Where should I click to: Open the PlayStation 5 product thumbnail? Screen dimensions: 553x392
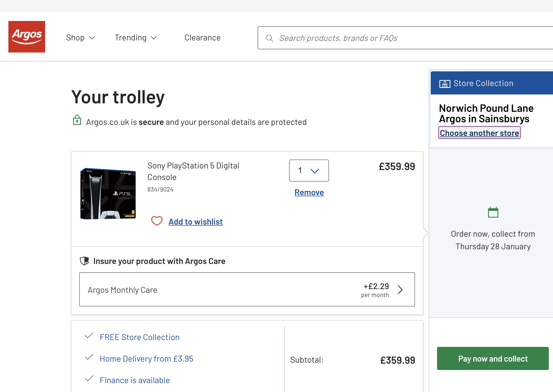point(108,194)
